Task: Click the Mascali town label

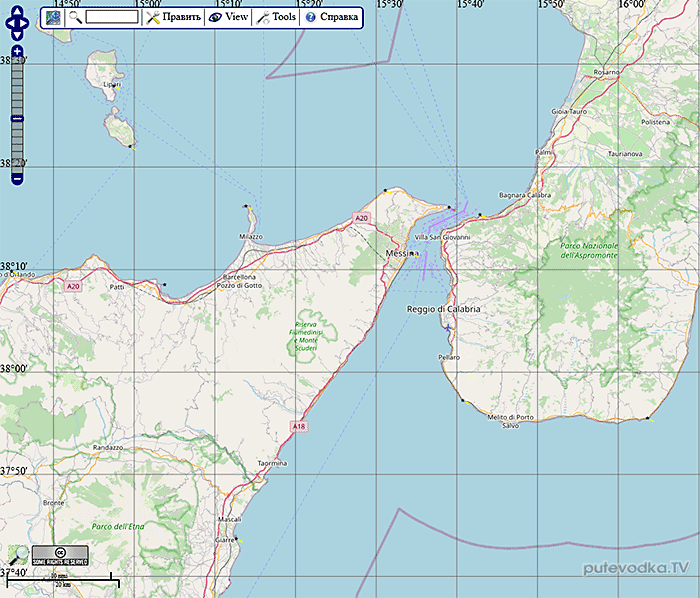Action: click(229, 519)
